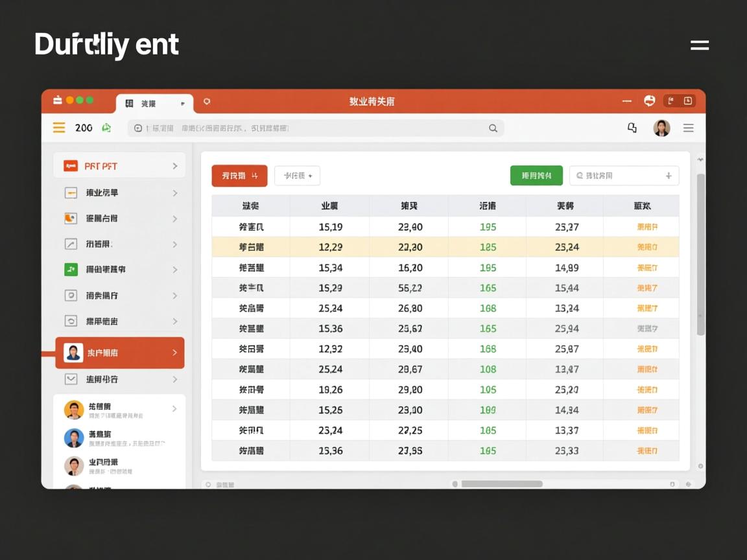Click the magnifier icon in the address bar
Image resolution: width=747 pixels, height=560 pixels.
493,128
